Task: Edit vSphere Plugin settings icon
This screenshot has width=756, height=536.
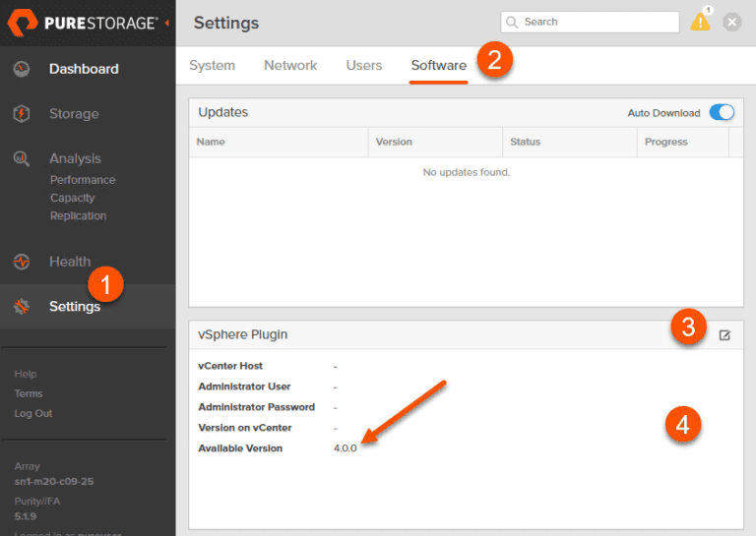Action: (x=724, y=335)
